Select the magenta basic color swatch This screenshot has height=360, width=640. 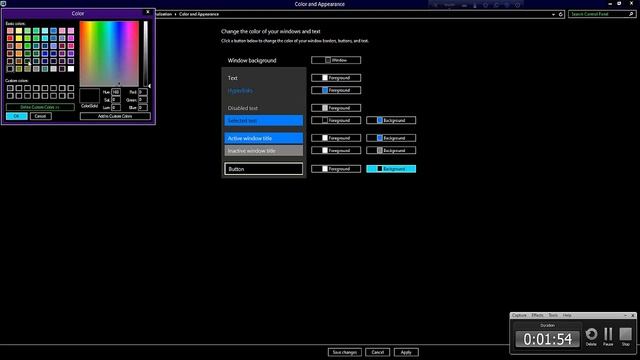click(x=71, y=38)
